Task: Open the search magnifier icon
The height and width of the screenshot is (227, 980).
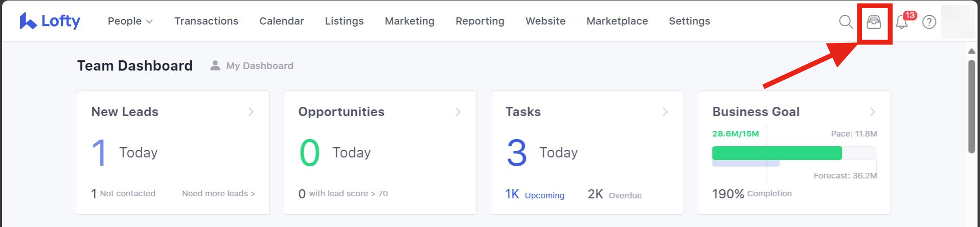Action: (x=846, y=21)
